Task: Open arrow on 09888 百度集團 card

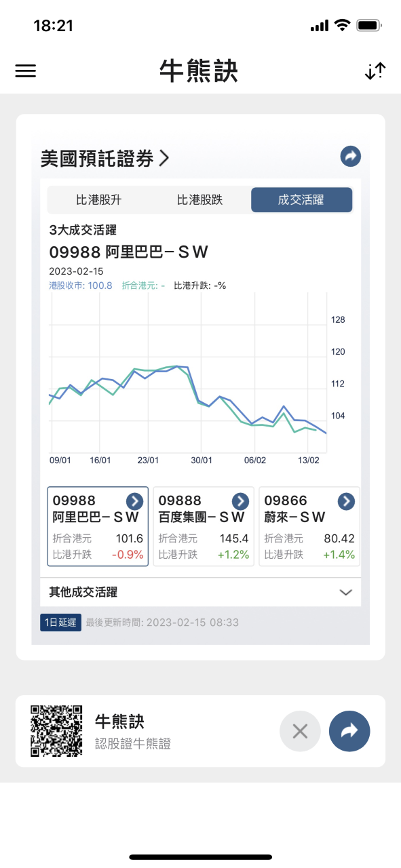Action: [x=241, y=501]
